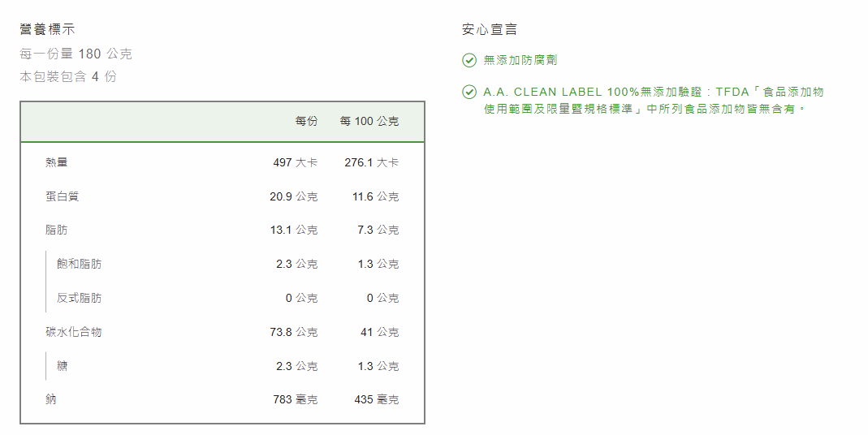Select the 無添加防腐劑 declaration text
This screenshot has height=435, width=868.
[520, 60]
